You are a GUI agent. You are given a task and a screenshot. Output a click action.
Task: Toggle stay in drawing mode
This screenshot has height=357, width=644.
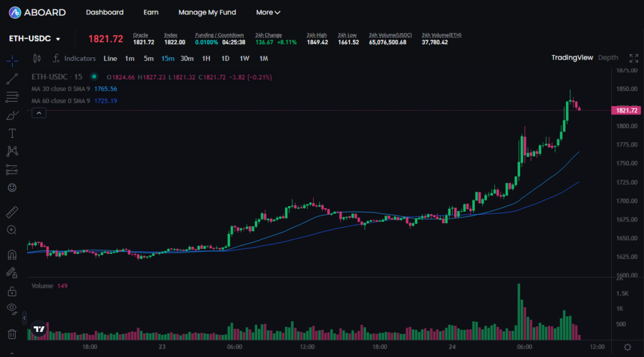click(x=12, y=273)
